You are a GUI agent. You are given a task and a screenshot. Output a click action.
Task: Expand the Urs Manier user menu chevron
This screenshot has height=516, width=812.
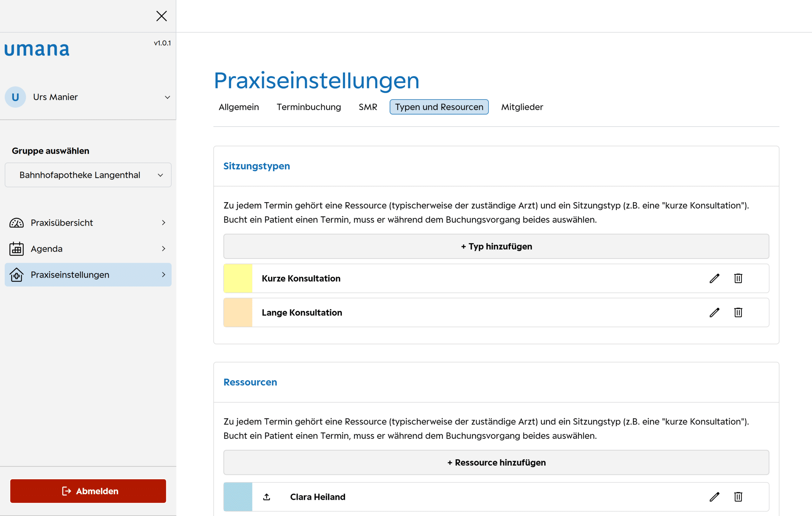click(x=167, y=97)
